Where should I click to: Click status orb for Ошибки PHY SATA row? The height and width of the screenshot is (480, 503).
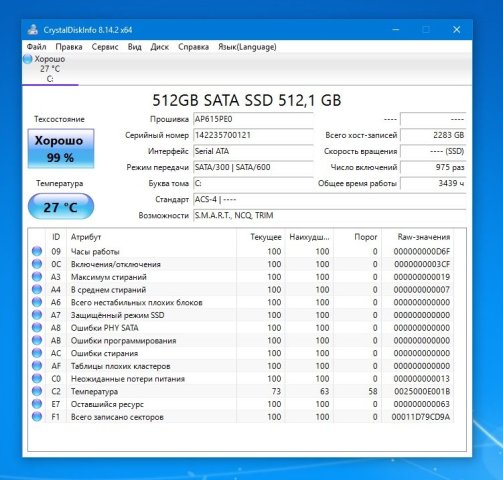click(37, 328)
